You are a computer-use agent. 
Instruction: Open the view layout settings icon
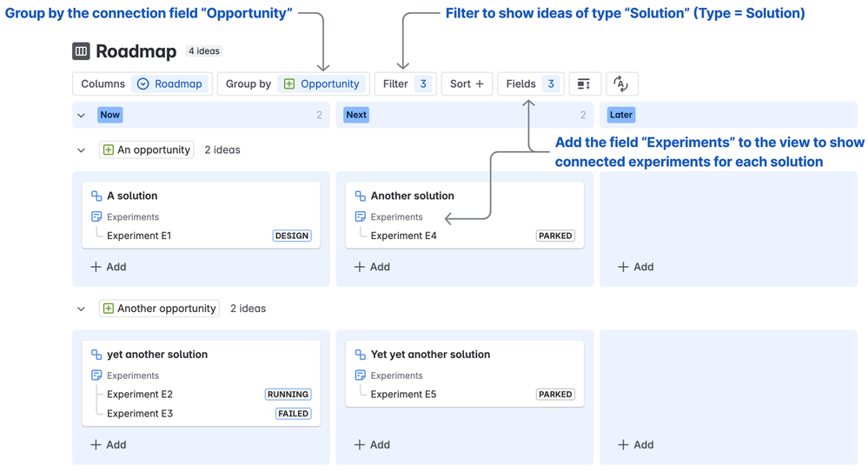coord(584,84)
